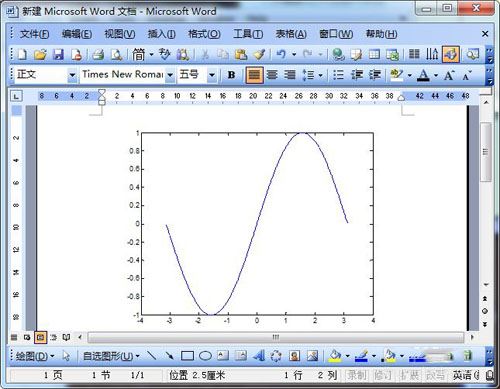Insert a table from the standard toolbar
Screen dimensions: 500x389
[x=374, y=54]
